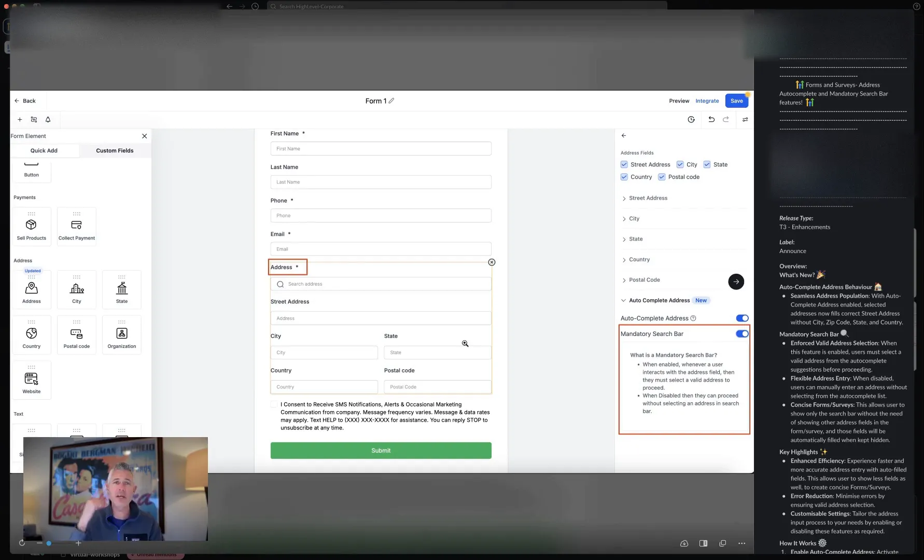Image resolution: width=924 pixels, height=560 pixels.
Task: Add the Postal code element
Action: point(77,335)
